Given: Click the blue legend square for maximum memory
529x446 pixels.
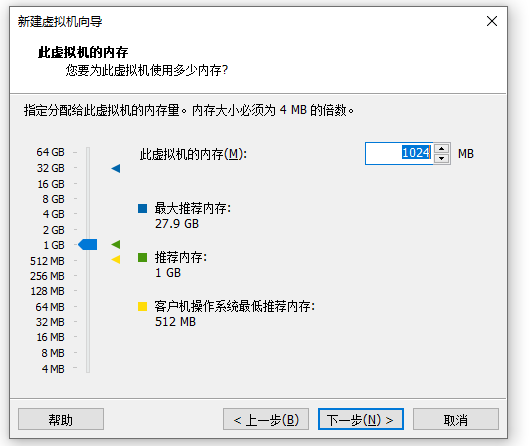Looking at the screenshot, I should [x=142, y=208].
